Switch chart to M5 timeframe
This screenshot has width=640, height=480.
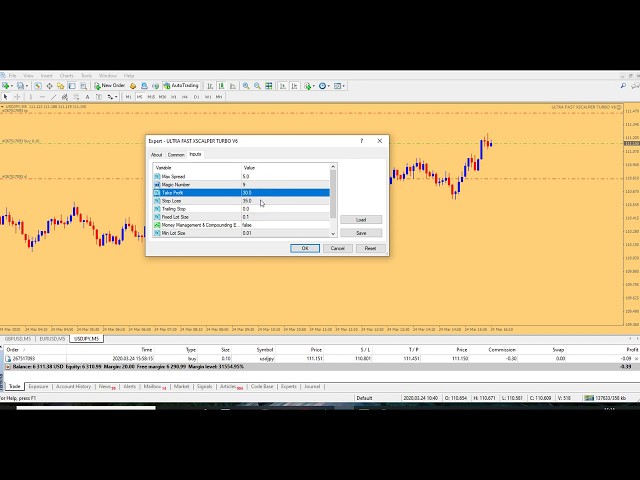[x=140, y=97]
